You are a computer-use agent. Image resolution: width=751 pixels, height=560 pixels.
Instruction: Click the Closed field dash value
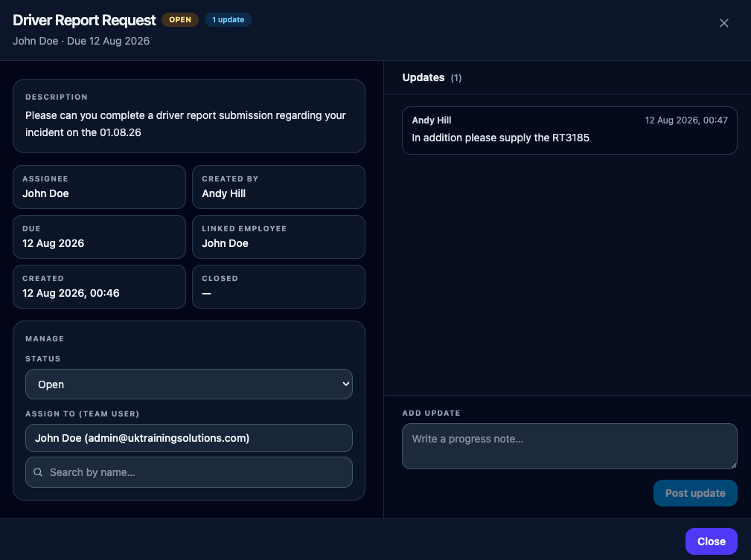click(x=206, y=294)
